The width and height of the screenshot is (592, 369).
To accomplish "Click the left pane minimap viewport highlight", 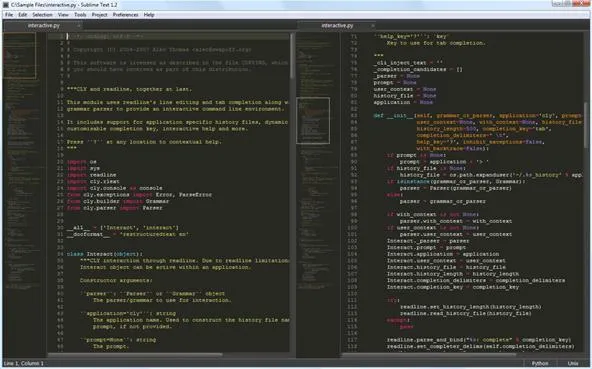I will (x=19, y=56).
